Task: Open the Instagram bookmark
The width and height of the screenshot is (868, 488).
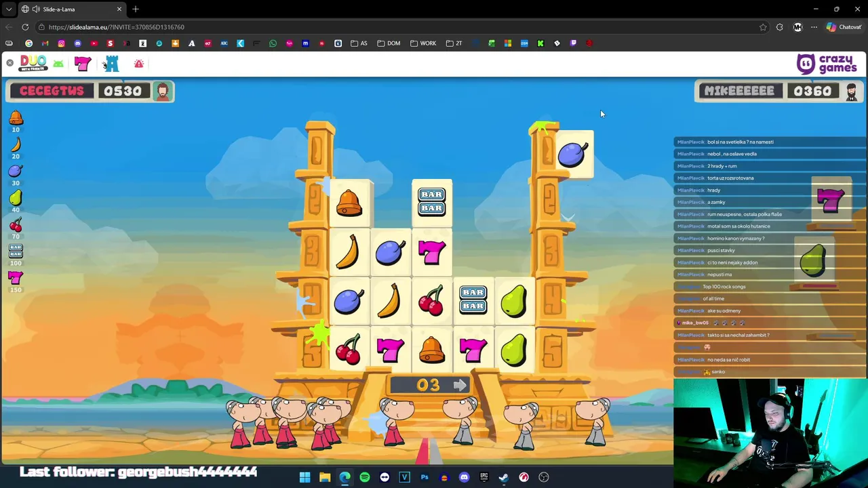Action: [x=61, y=43]
